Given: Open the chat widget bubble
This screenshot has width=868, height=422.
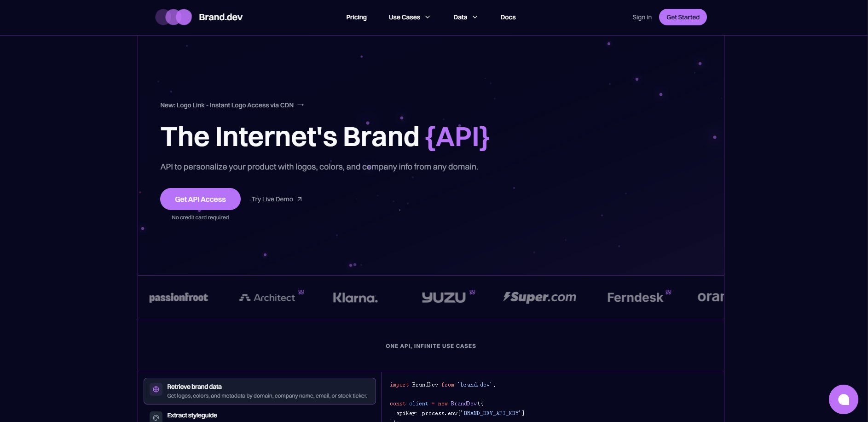Looking at the screenshot, I should [x=843, y=399].
